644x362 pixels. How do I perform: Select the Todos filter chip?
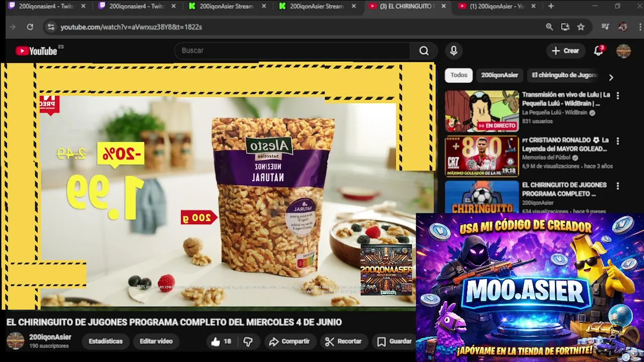coord(458,75)
